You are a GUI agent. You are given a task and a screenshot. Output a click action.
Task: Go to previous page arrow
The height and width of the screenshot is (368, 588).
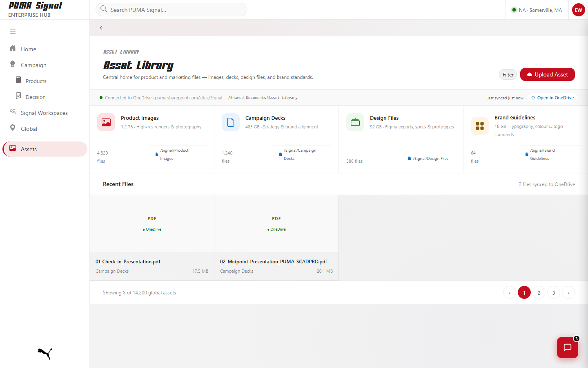pos(510,293)
